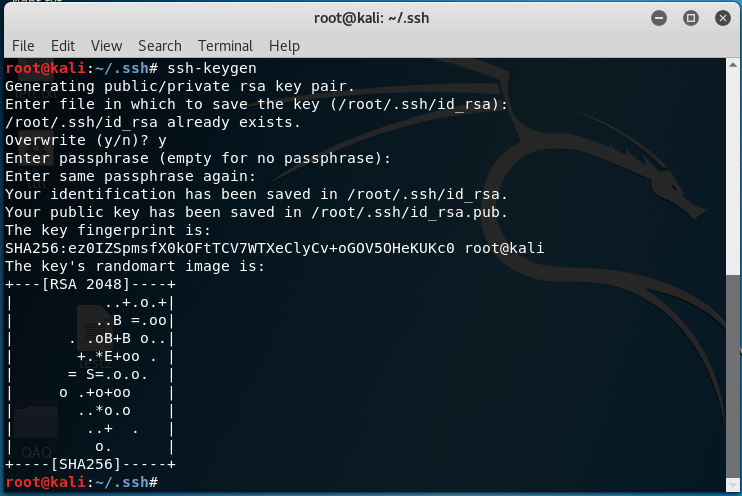
Task: Click the ssh-keygen command on first line
Action: pyautogui.click(x=213, y=68)
